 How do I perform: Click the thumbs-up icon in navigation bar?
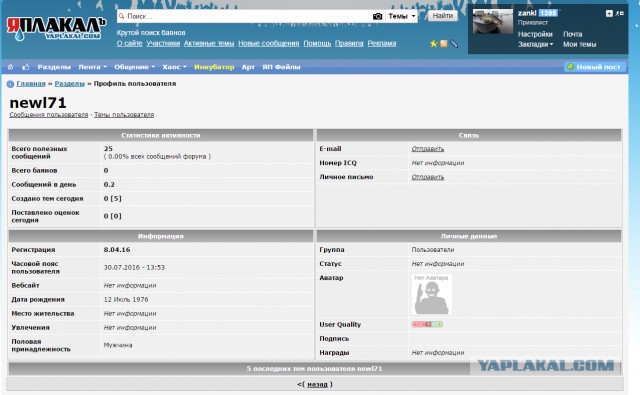(x=26, y=67)
